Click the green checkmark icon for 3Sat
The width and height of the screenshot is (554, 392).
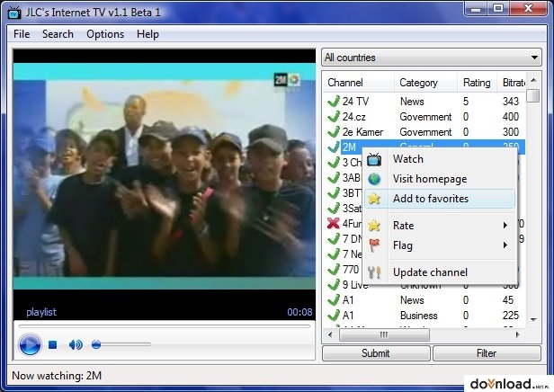point(333,208)
